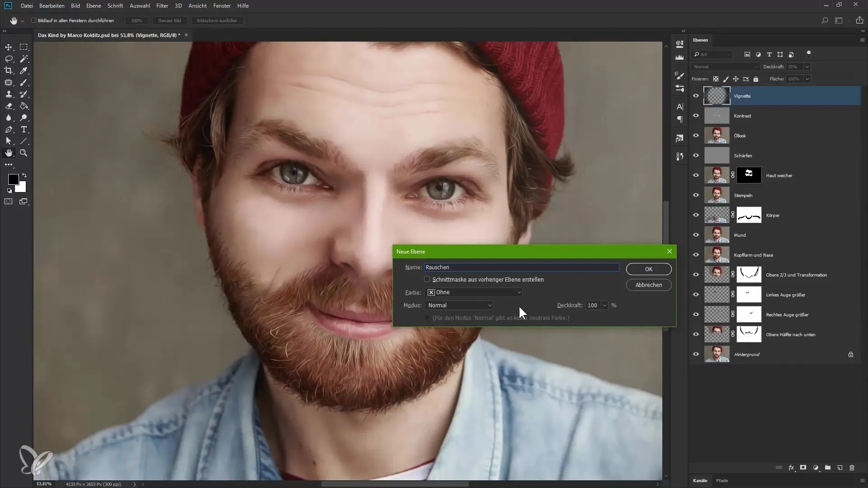
Task: Hide the Schärfen layer
Action: [x=696, y=155]
